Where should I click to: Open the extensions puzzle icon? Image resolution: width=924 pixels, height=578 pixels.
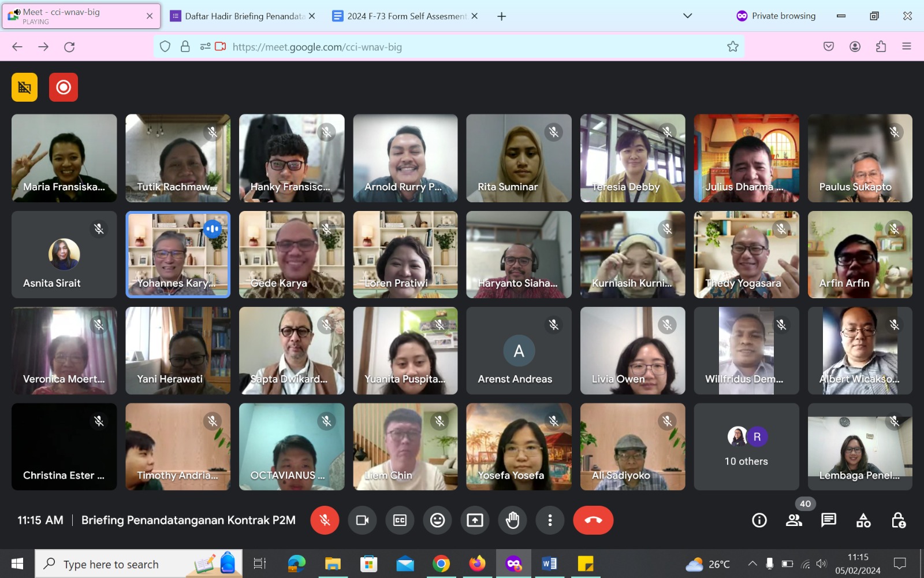click(881, 47)
